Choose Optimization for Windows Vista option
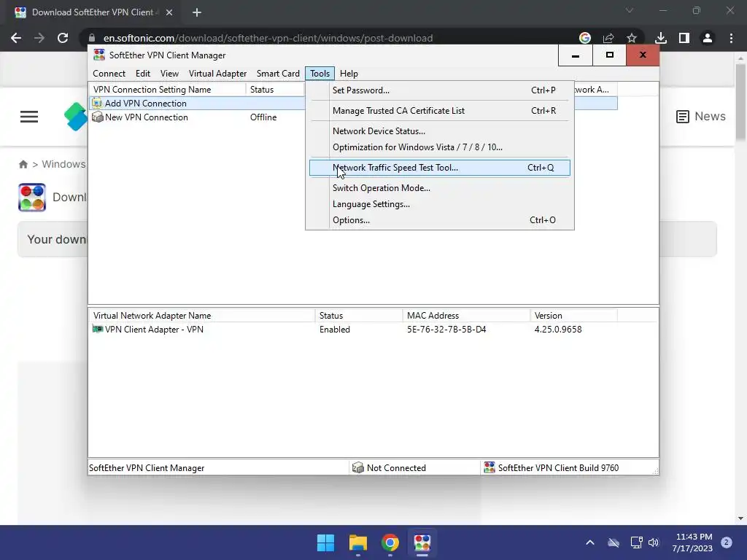This screenshot has width=747, height=560. [x=439, y=147]
